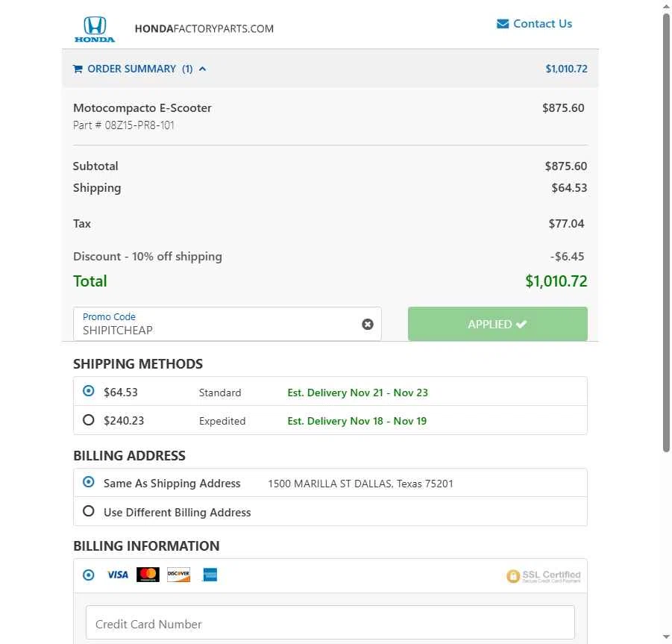Click the HONDAFACTORYPARTS.COM site name
This screenshot has width=672, height=644.
click(204, 28)
